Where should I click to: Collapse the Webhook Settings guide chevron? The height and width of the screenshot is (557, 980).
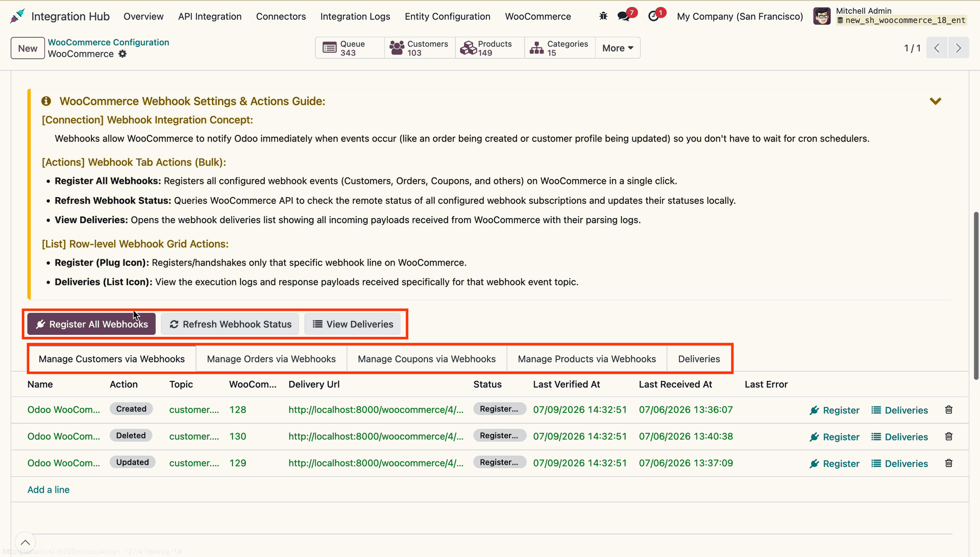click(x=935, y=101)
